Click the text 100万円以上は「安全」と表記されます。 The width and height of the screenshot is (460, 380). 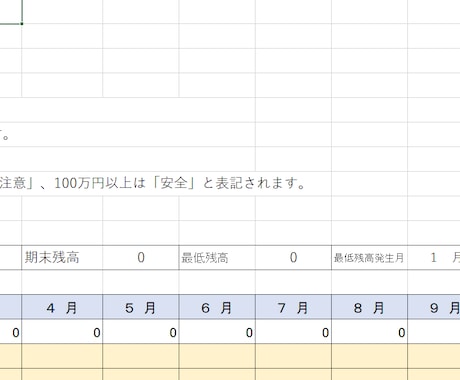click(x=180, y=183)
